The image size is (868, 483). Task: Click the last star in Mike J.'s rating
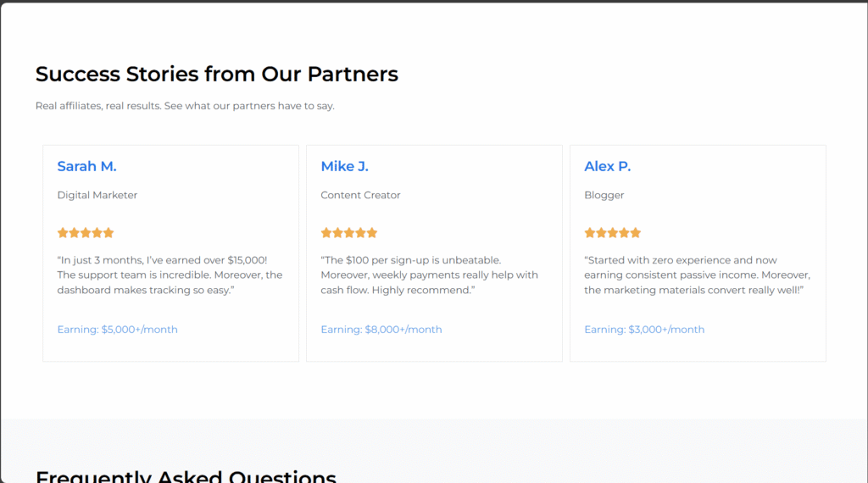pyautogui.click(x=372, y=233)
